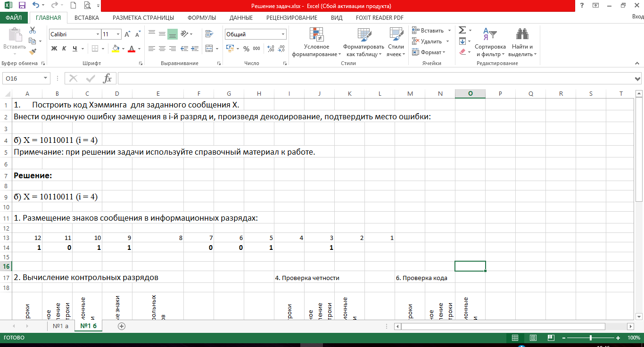The image size is (644, 347).
Task: Apply the yellow fill color
Action: click(116, 48)
